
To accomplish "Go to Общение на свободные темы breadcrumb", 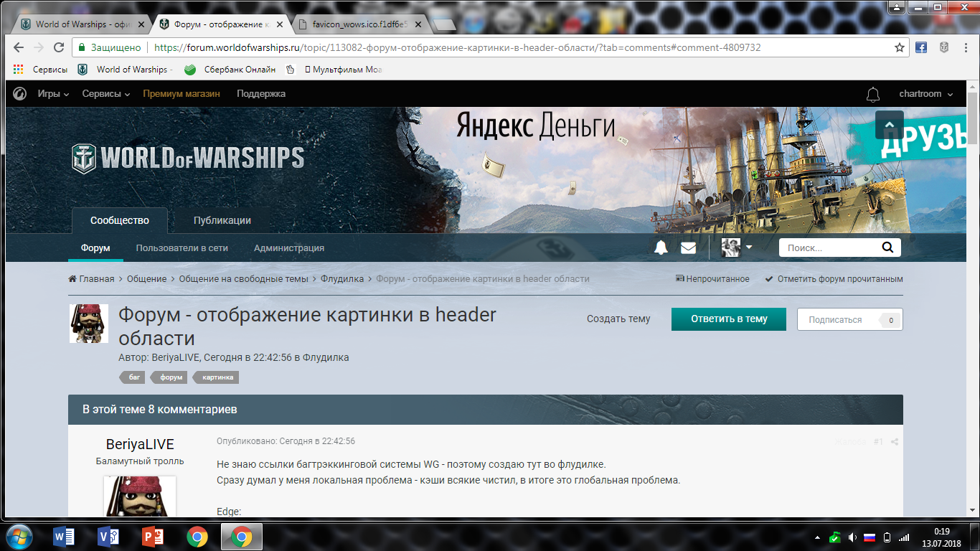I will tap(243, 279).
